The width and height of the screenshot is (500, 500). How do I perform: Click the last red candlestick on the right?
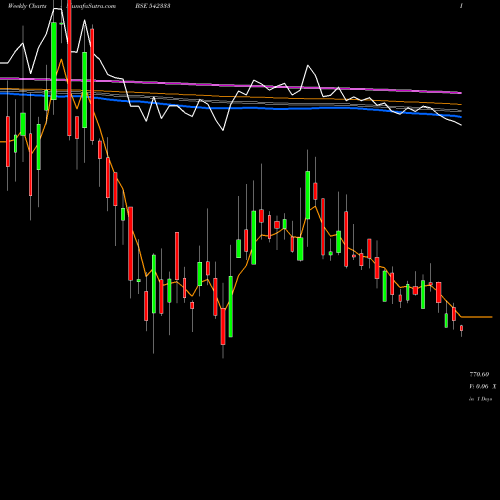pos(462,328)
